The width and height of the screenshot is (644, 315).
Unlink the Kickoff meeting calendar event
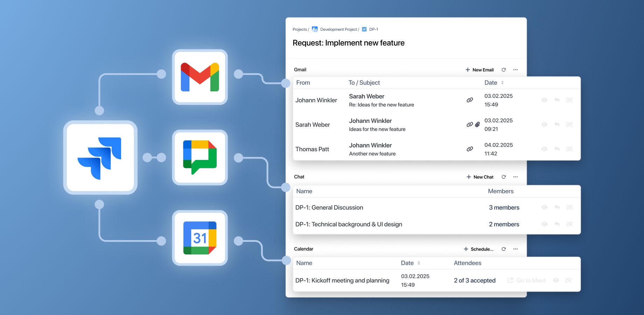568,280
